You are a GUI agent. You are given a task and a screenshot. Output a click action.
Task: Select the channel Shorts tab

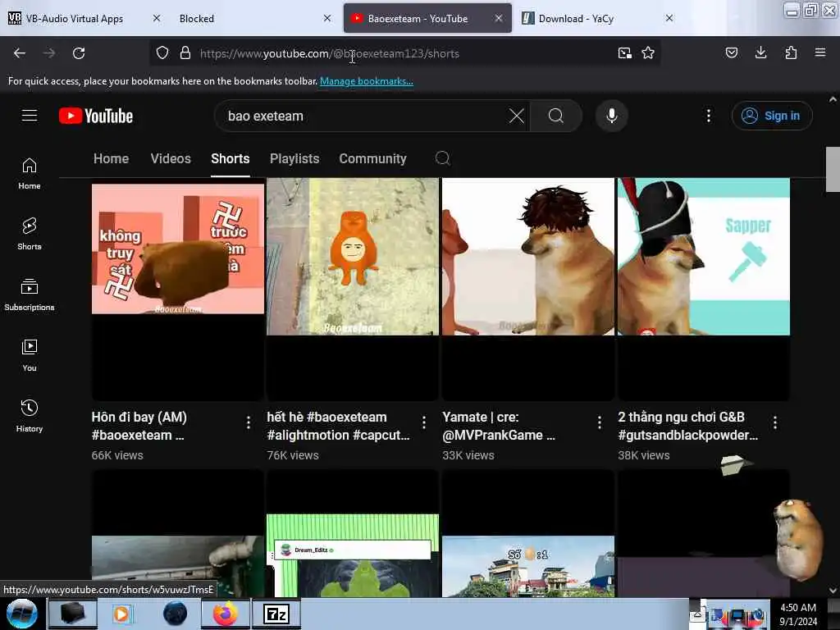231,158
